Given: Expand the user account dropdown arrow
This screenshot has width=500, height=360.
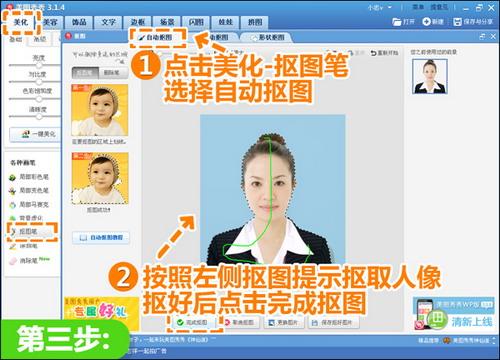Looking at the screenshot, I should click(x=389, y=7).
